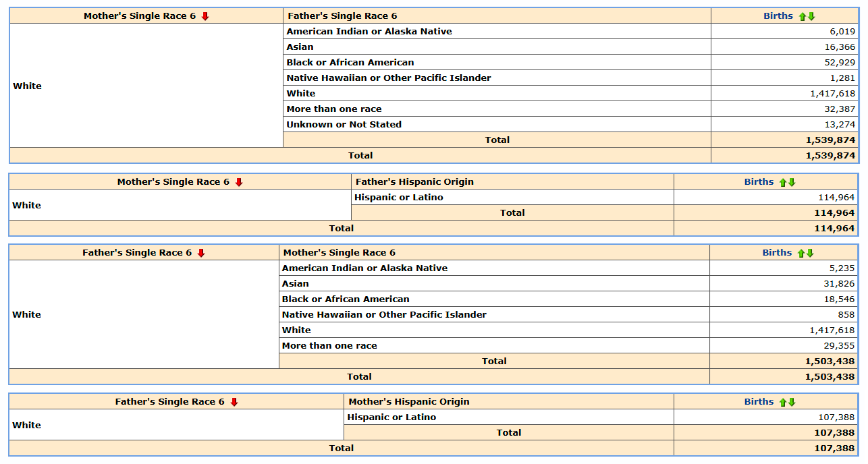Open Births link above the 5,235 value
Image resolution: width=868 pixels, height=464 pixels.
(777, 252)
